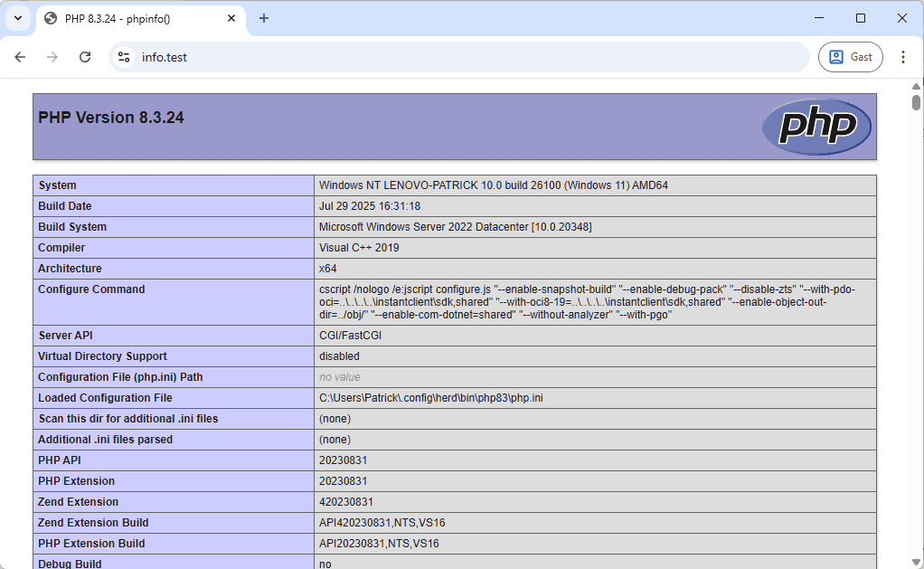Focus the address bar showing info.test
The height and width of the screenshot is (569, 924).
[x=452, y=57]
